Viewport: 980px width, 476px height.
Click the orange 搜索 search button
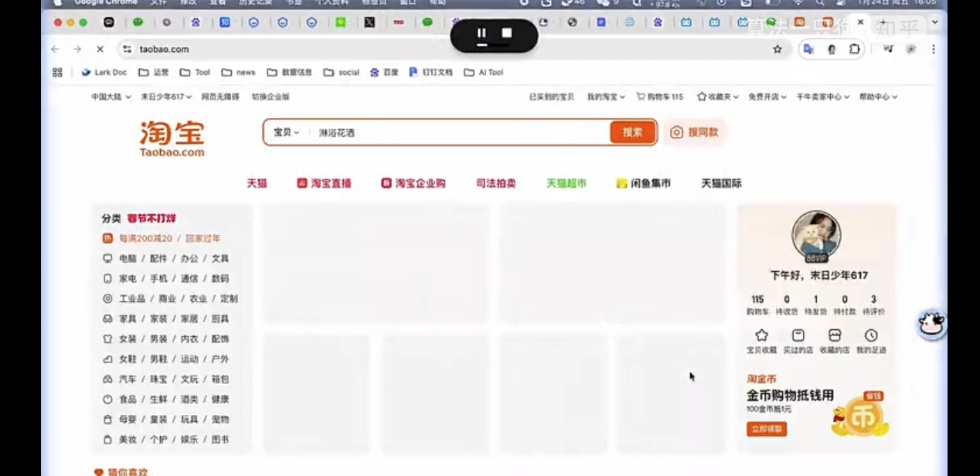coord(631,132)
